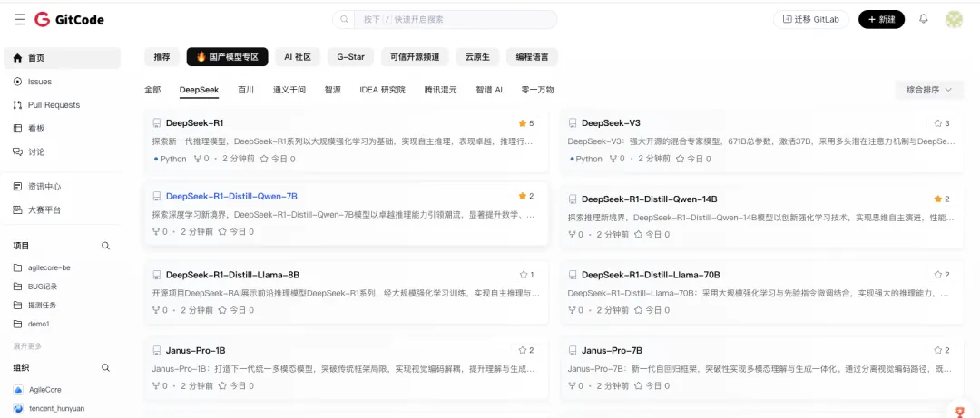The height and width of the screenshot is (418, 980).
Task: Open the user avatar menu
Action: (954, 19)
